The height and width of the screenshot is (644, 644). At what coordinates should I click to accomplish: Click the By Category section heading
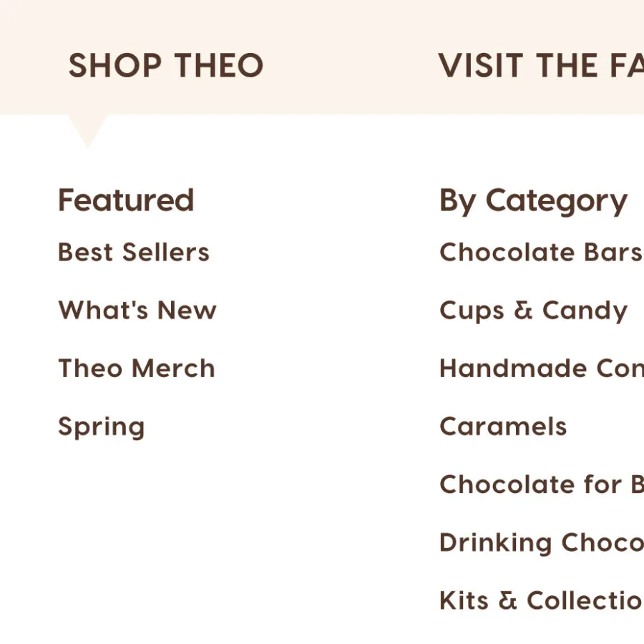coord(534,200)
